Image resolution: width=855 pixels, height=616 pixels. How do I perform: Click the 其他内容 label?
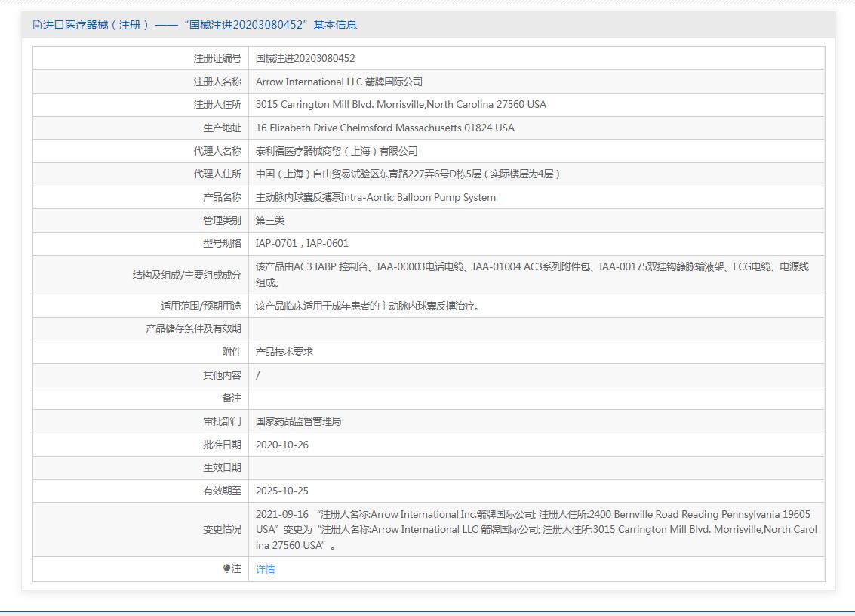(222, 375)
